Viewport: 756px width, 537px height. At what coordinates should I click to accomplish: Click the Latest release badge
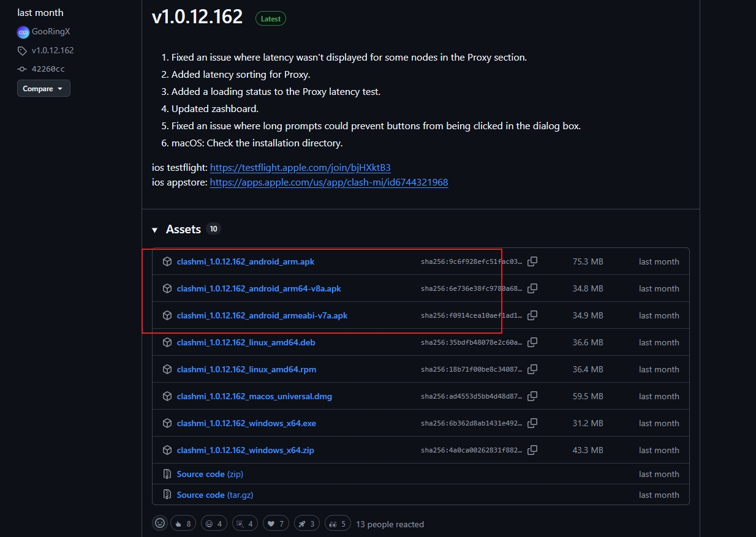click(x=270, y=19)
